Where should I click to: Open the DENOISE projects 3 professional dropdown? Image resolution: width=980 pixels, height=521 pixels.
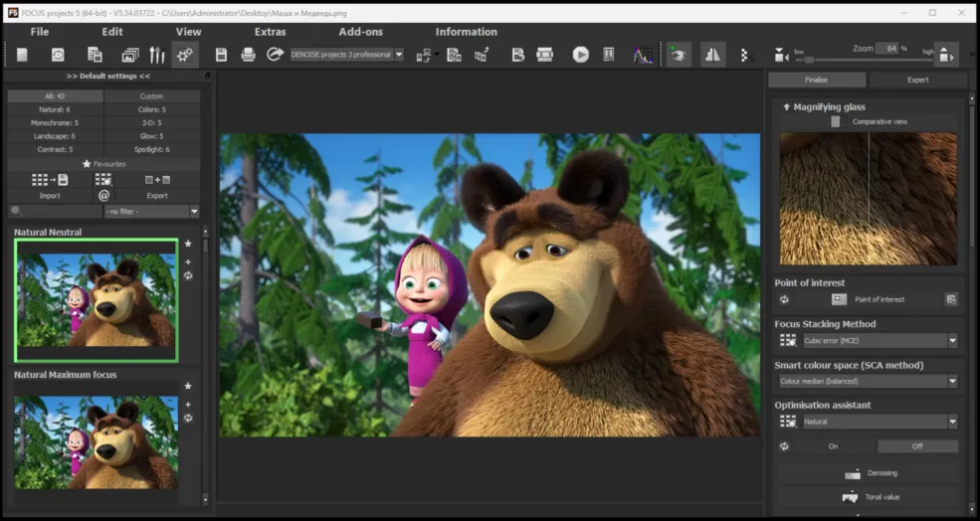coord(399,55)
